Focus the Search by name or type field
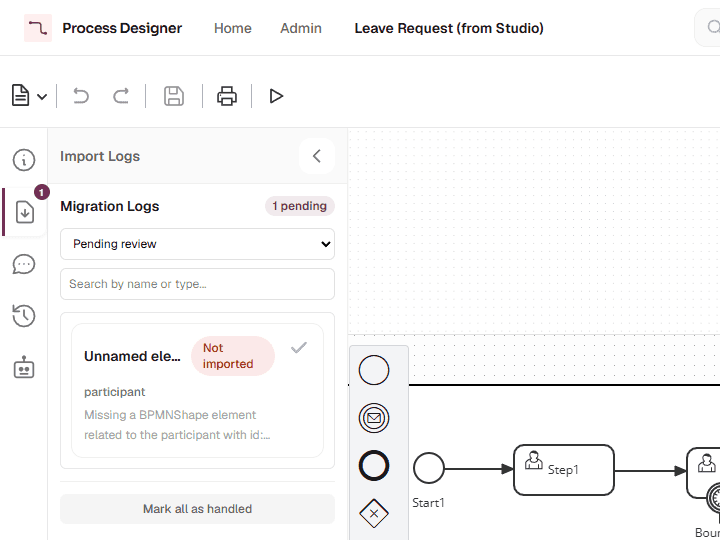 [x=197, y=284]
